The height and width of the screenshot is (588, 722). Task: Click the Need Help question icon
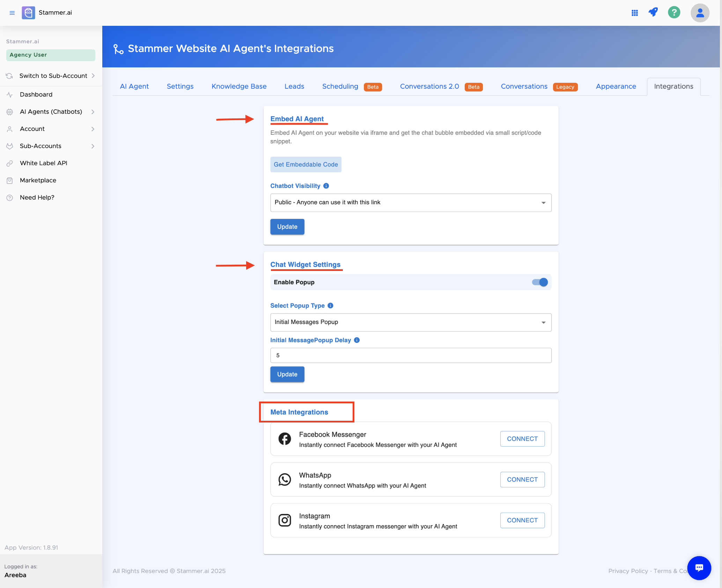10,198
